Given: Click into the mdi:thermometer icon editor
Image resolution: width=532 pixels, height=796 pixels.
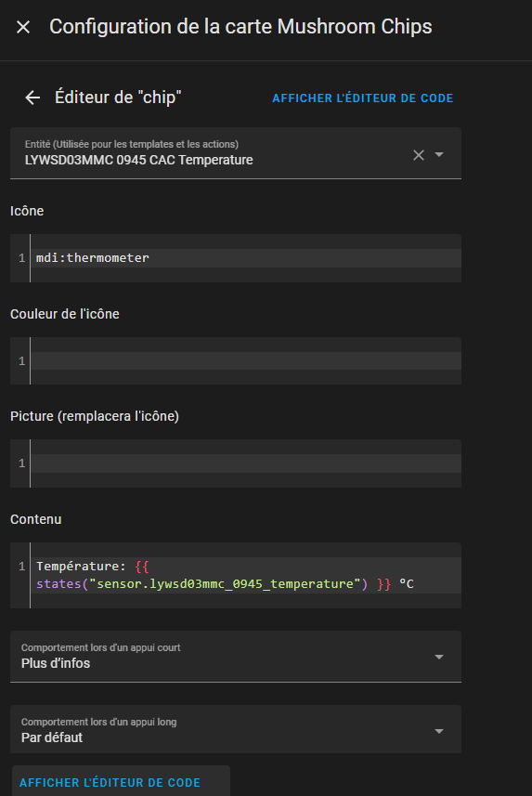Looking at the screenshot, I should 246,258.
